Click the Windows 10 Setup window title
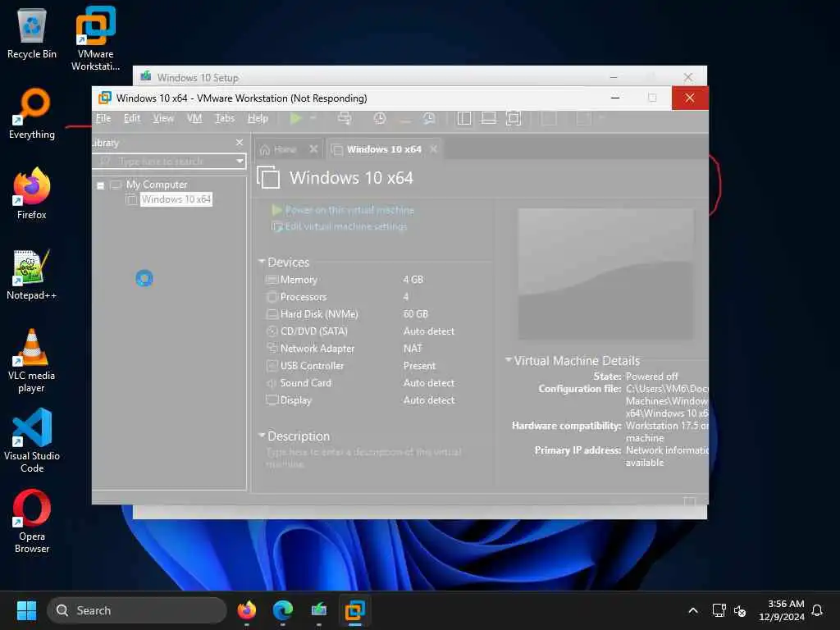This screenshot has height=630, width=840. coord(198,78)
